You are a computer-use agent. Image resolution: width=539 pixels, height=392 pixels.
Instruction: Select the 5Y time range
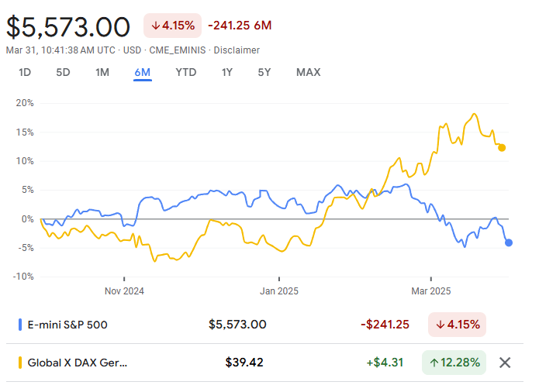(264, 73)
